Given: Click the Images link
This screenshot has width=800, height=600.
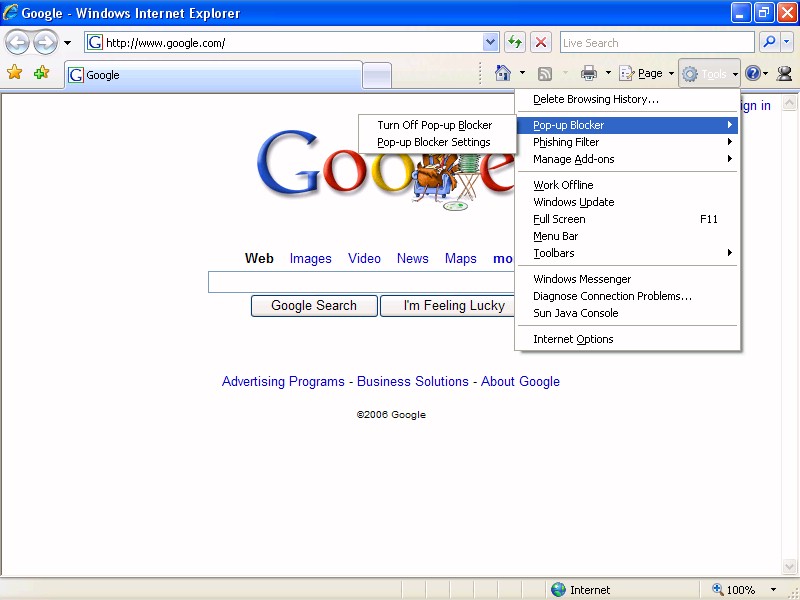Looking at the screenshot, I should pos(310,259).
